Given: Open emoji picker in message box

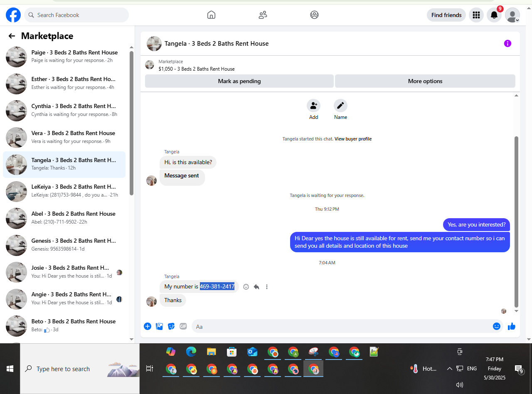Looking at the screenshot, I should 496,326.
